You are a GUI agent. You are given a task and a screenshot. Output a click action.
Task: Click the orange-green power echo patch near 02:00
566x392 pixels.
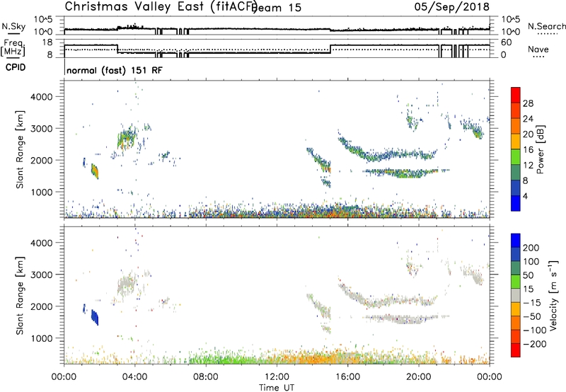pyautogui.click(x=95, y=171)
